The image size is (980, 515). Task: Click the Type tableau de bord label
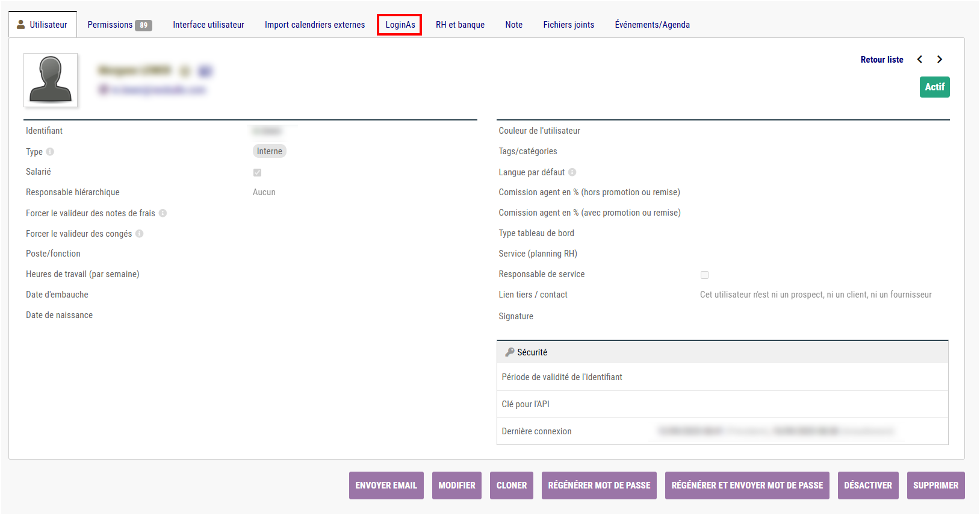pyautogui.click(x=536, y=233)
